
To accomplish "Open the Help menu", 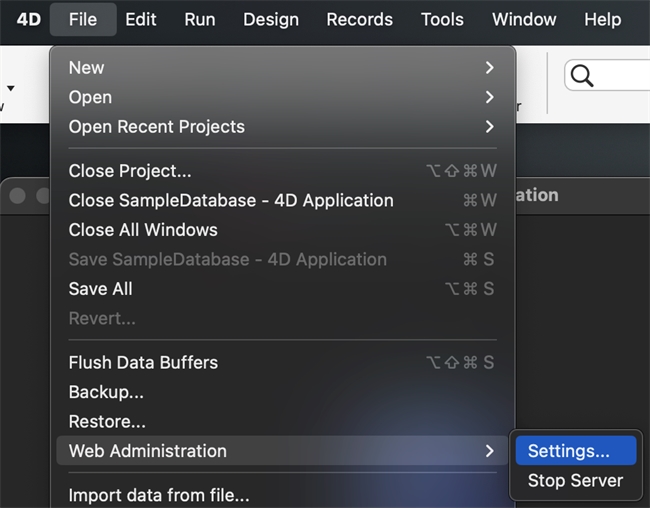I will (602, 19).
